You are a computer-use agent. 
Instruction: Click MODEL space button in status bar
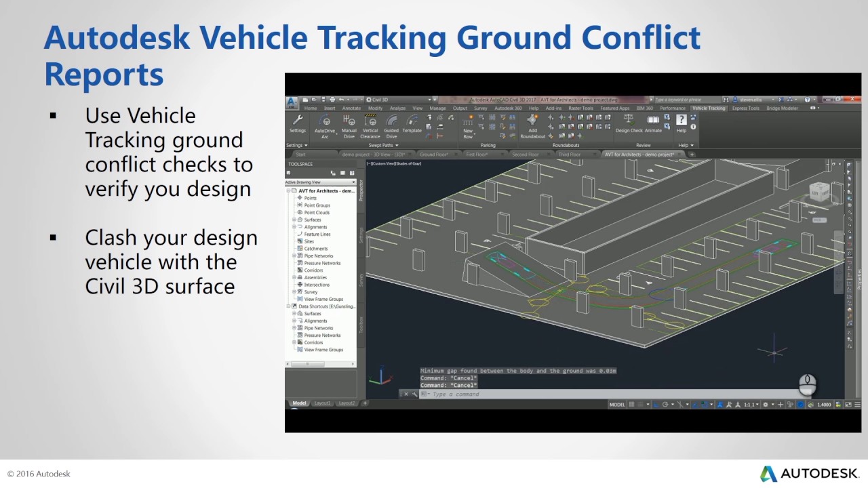[617, 405]
